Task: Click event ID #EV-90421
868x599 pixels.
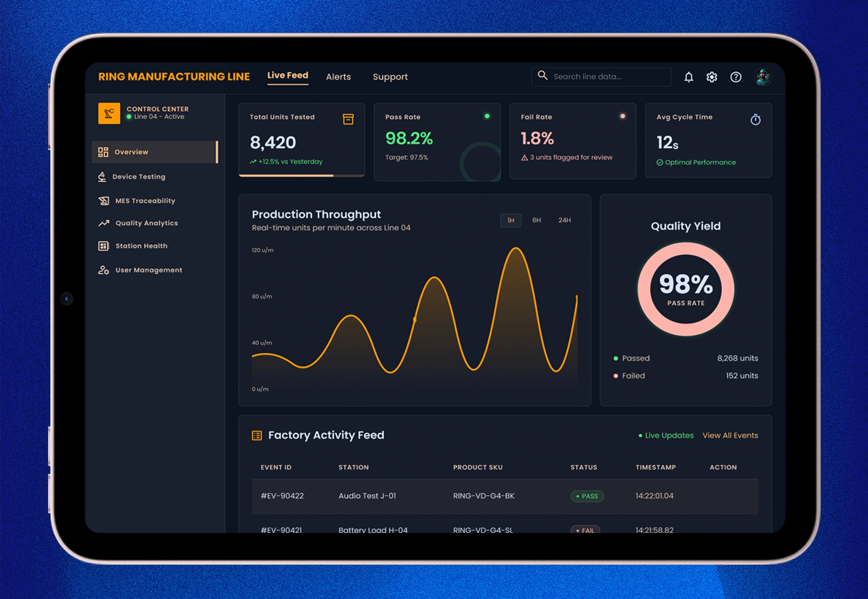Action: [281, 529]
